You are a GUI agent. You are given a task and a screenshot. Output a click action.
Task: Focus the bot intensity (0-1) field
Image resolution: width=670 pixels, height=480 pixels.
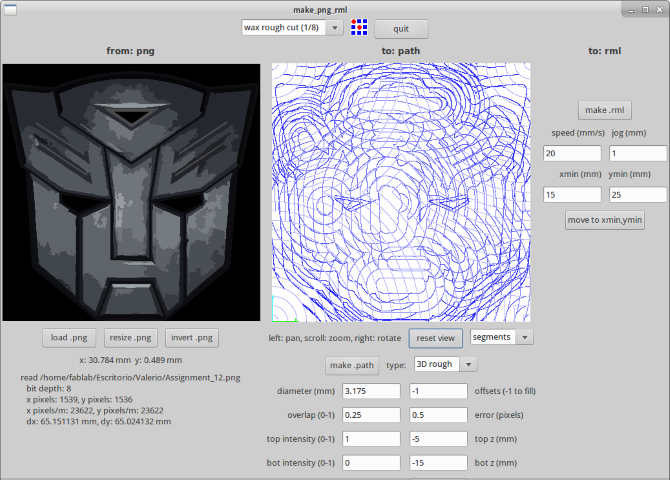tap(371, 463)
